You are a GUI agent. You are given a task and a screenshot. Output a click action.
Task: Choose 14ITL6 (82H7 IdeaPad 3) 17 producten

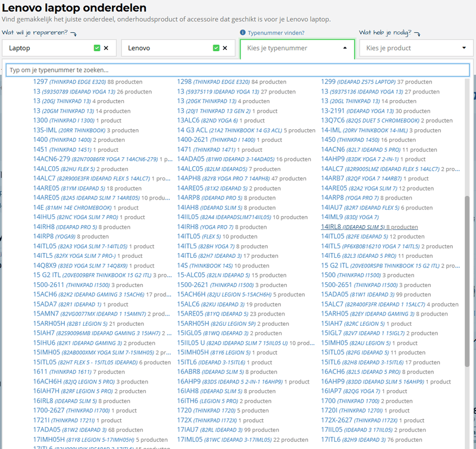pyautogui.click(x=228, y=256)
